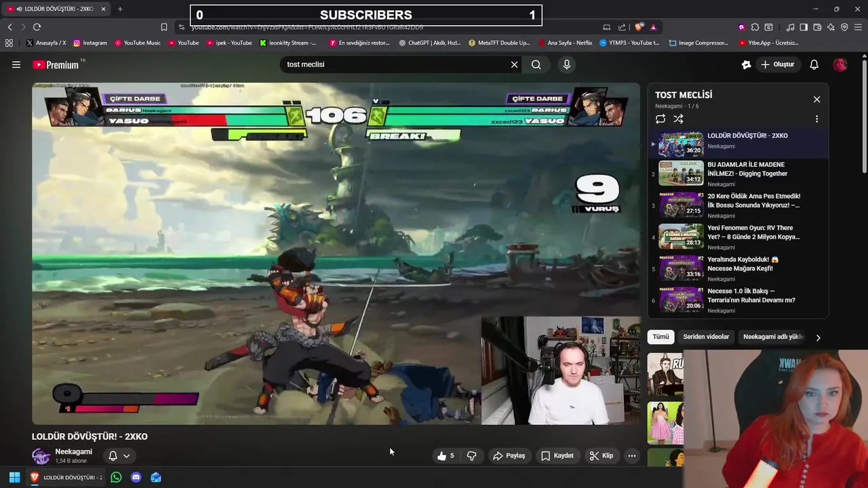Open the YouTube notifications bell in the header
This screenshot has width=868, height=488.
(x=814, y=64)
